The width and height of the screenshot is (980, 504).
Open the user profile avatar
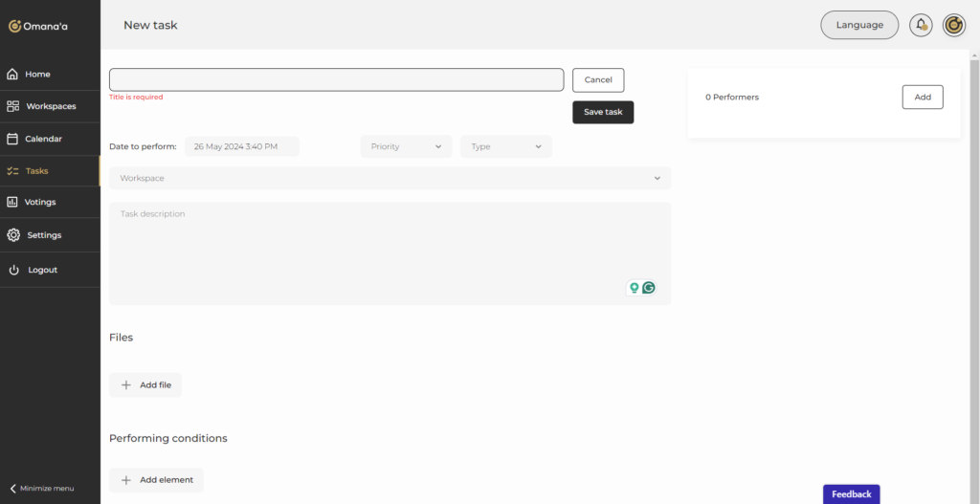[953, 25]
